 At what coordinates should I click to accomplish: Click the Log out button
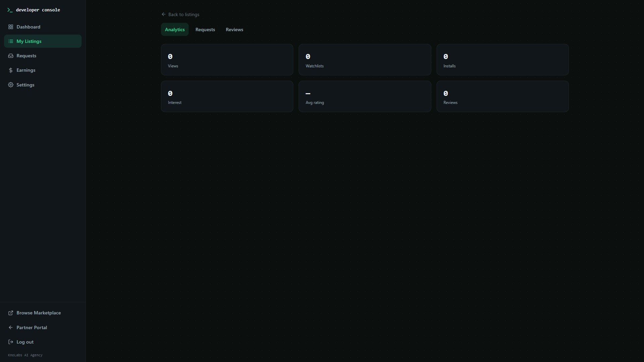[43, 342]
